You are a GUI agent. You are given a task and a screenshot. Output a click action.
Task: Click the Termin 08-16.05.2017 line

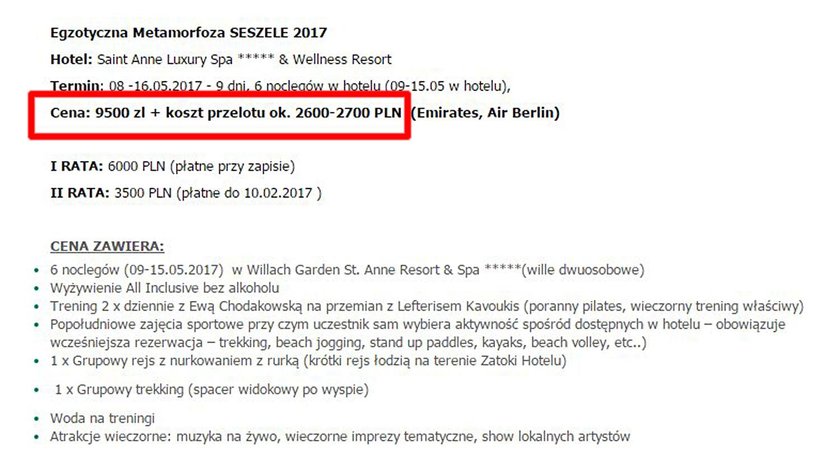click(x=280, y=86)
